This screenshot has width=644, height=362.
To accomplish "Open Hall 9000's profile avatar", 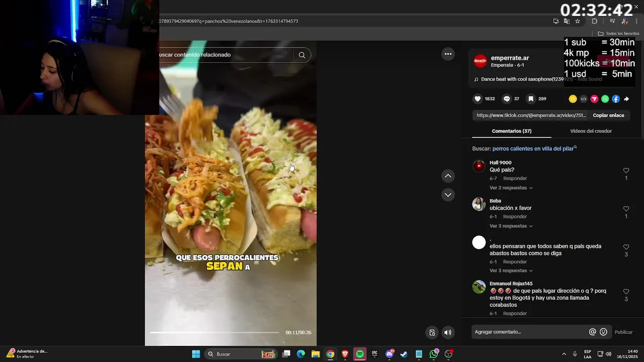I will 479,166.
